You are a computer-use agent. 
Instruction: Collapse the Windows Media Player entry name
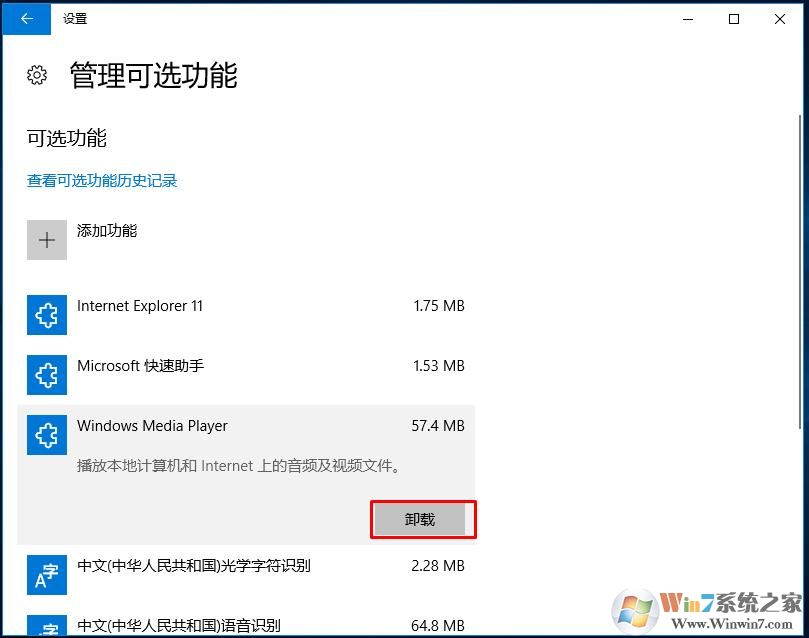click(152, 426)
